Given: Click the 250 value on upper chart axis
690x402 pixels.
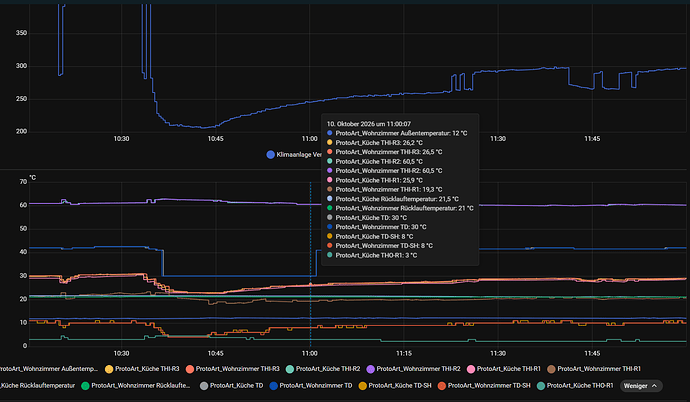Looking at the screenshot, I should tap(21, 99).
